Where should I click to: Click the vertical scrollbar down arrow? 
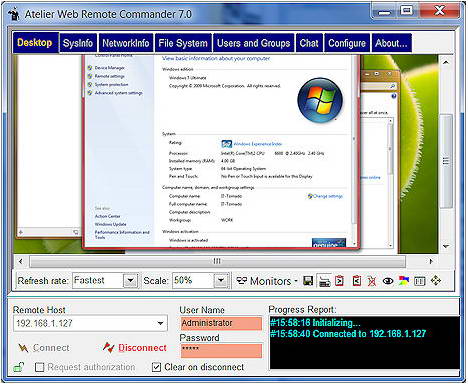(446, 246)
